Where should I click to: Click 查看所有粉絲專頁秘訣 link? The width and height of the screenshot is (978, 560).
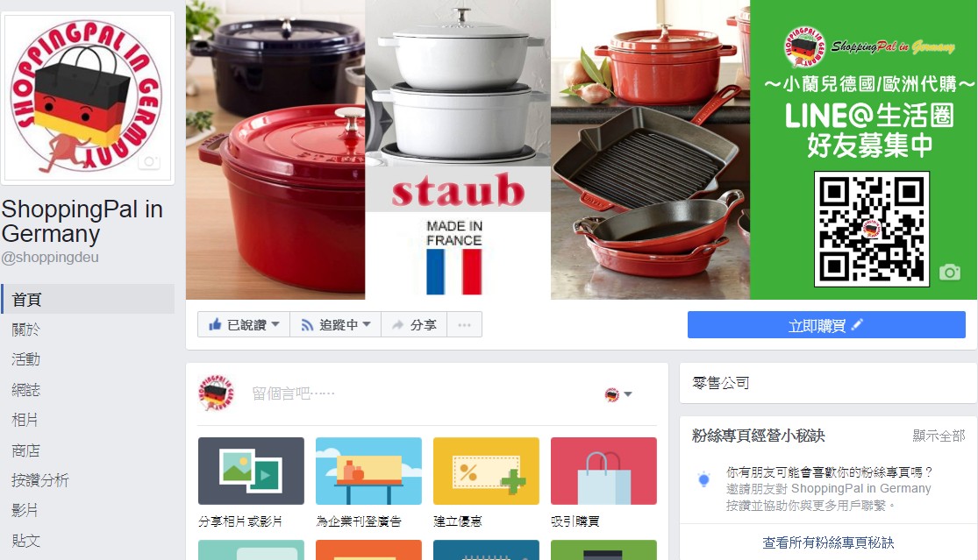click(x=828, y=542)
